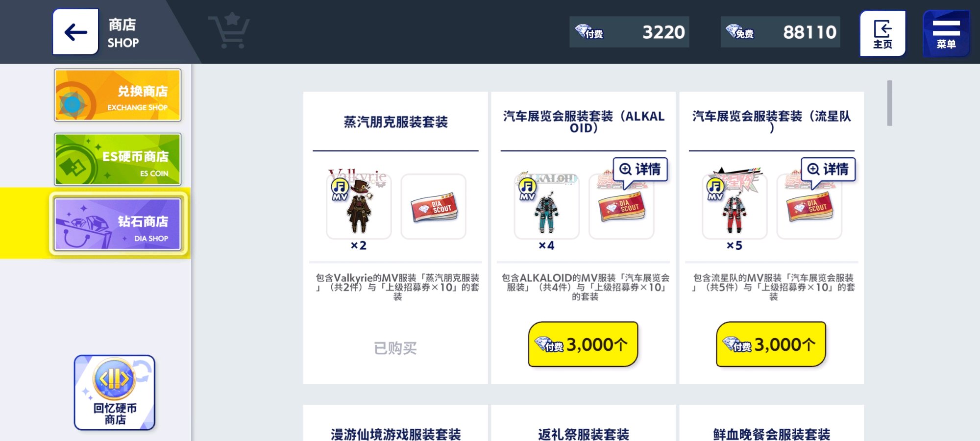Switch to the ES硬币商店 ES Coin tab
Viewport: 980px width, 441px height.
point(118,159)
